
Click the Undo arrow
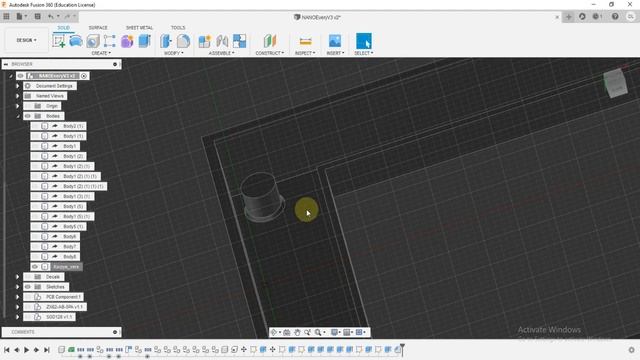point(51,17)
